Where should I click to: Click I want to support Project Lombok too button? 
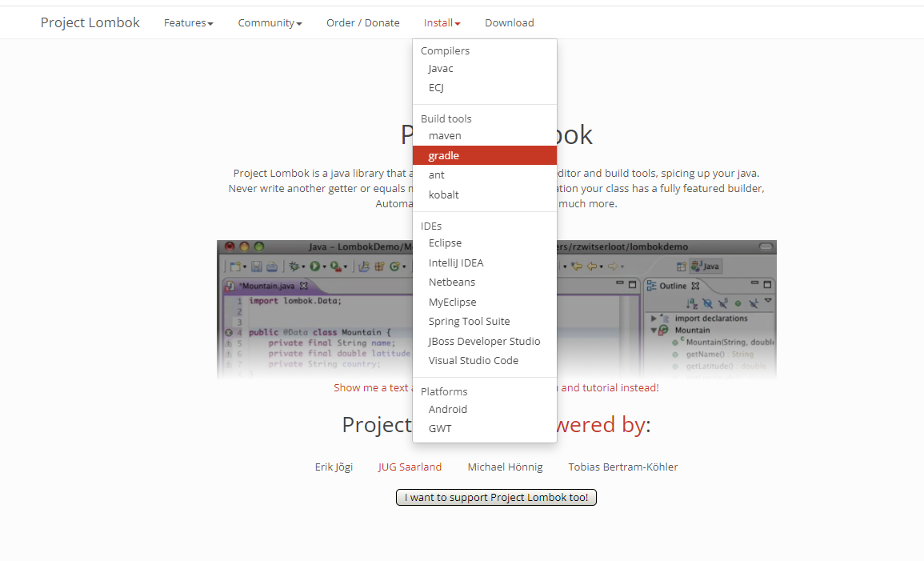pos(496,497)
